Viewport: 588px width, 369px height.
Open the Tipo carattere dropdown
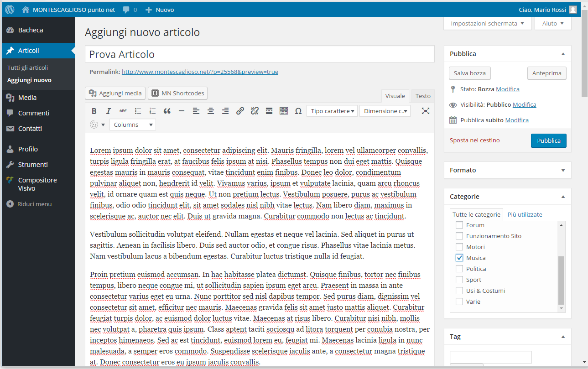[333, 111]
